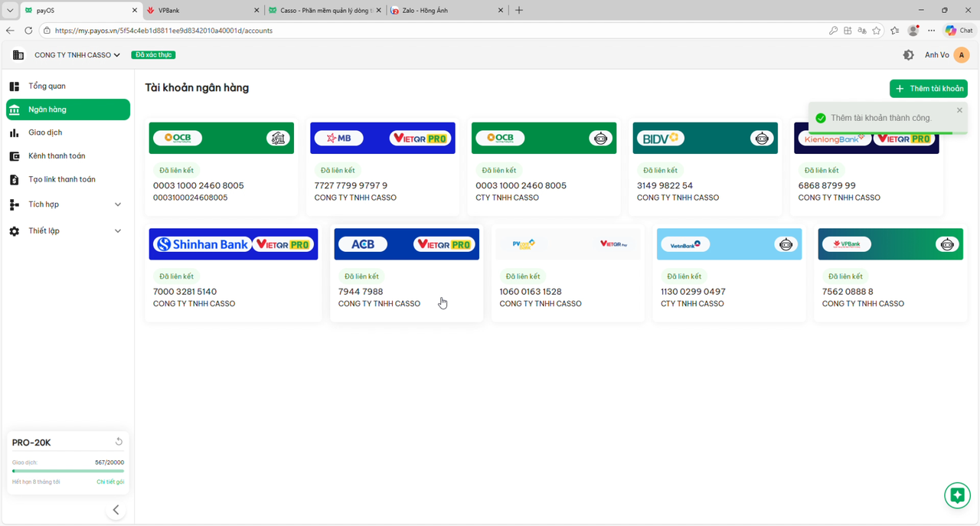This screenshot has height=526, width=980.
Task: Click the Ngân hàng bank icon in sidebar
Action: 14,109
